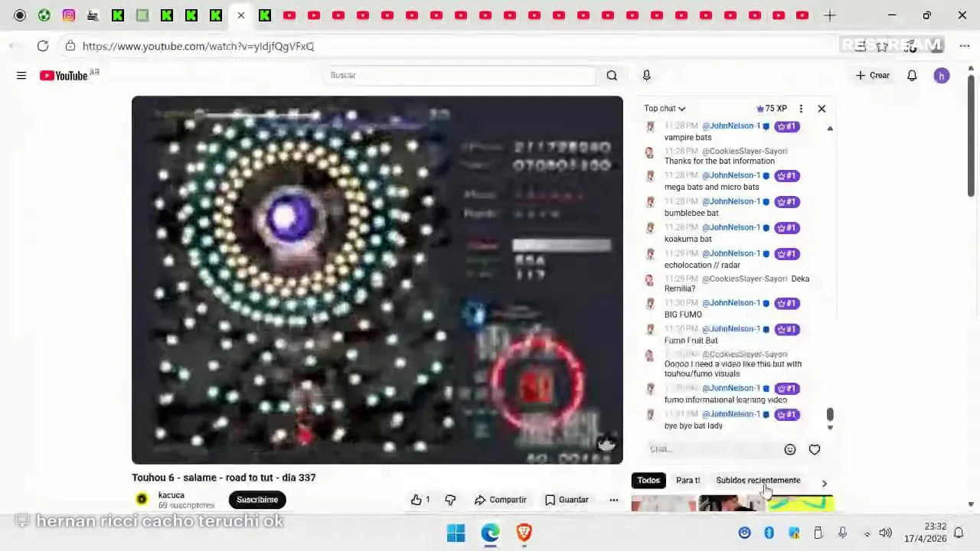This screenshot has width=980, height=551.
Task: Send a heart reaction in chat
Action: (815, 450)
